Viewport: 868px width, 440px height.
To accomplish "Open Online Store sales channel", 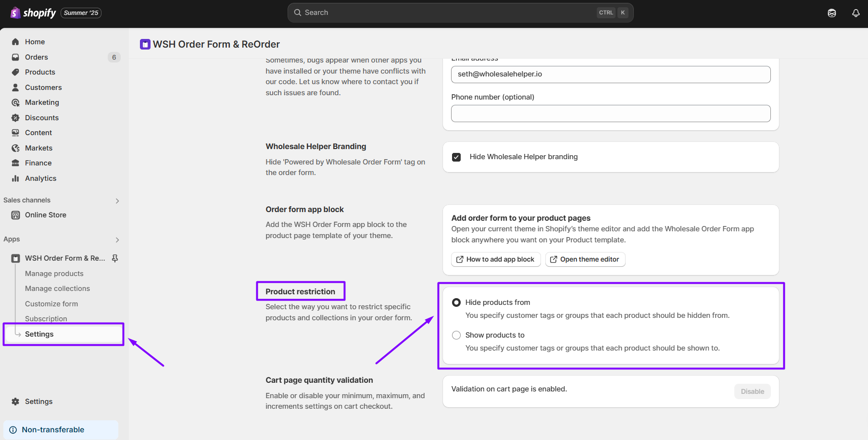I will click(x=46, y=215).
